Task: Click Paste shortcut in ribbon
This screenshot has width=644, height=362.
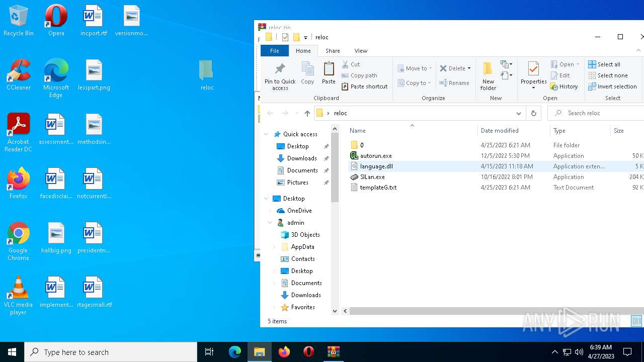Action: pos(364,86)
